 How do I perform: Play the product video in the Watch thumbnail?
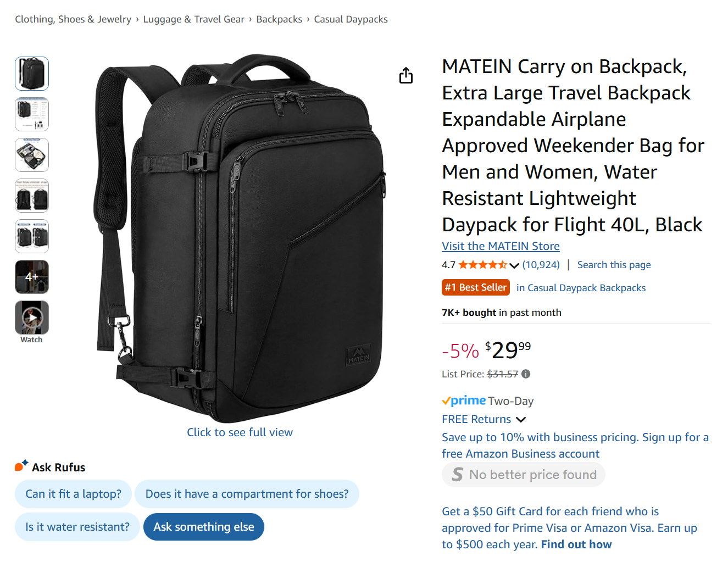pyautogui.click(x=31, y=318)
